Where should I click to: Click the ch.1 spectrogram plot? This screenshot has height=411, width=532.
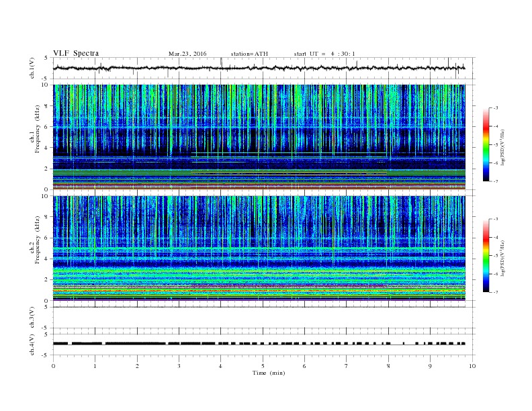259,137
